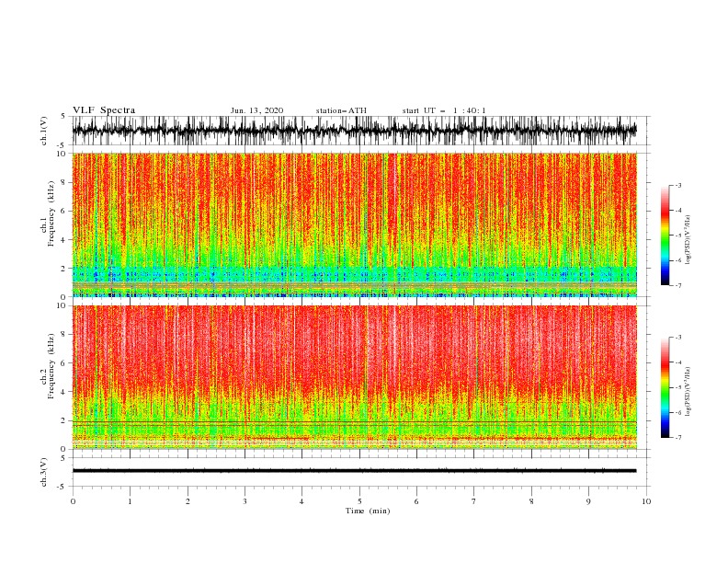Click the time axis end label "10"

[x=646, y=501]
